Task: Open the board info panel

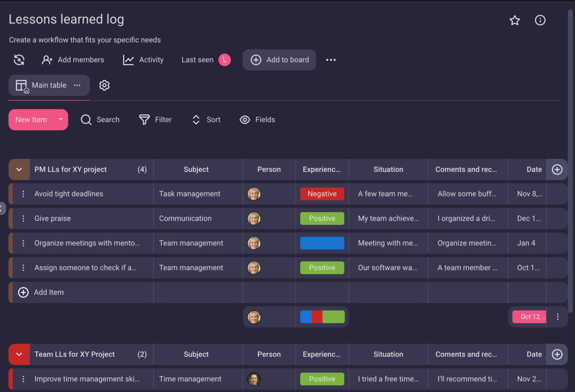Action: point(540,20)
